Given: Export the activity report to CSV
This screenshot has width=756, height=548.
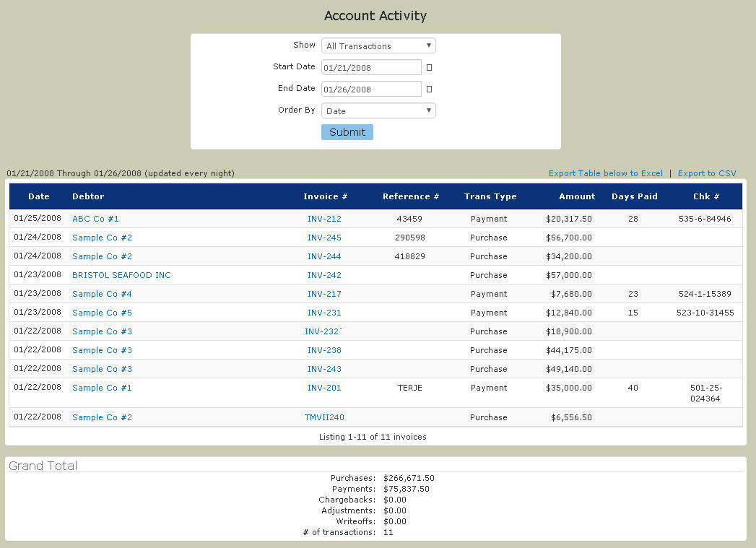Looking at the screenshot, I should pyautogui.click(x=706, y=173).
